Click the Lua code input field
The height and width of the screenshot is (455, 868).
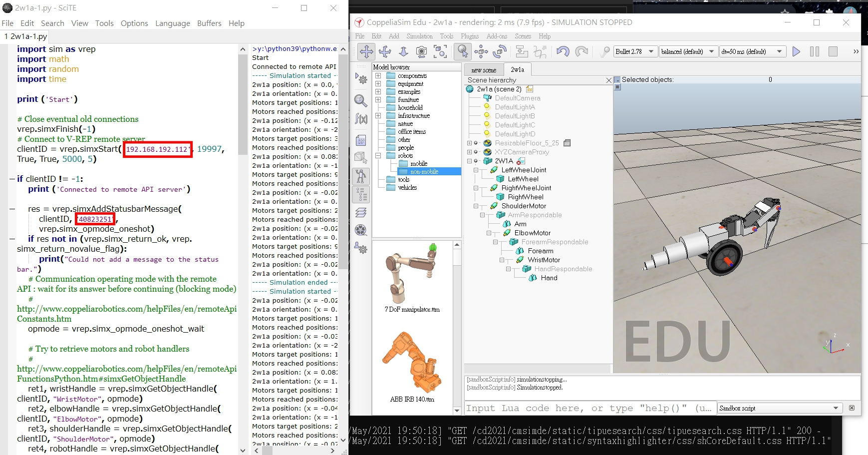590,408
